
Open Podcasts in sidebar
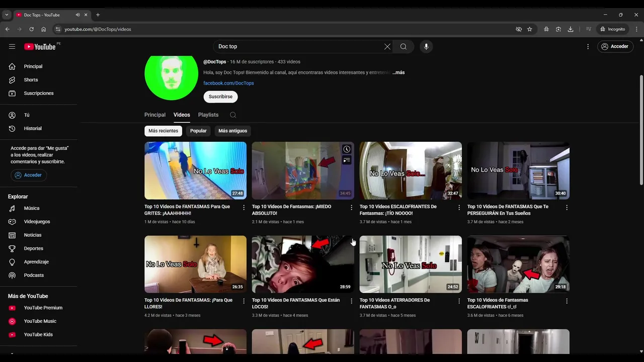(39, 275)
